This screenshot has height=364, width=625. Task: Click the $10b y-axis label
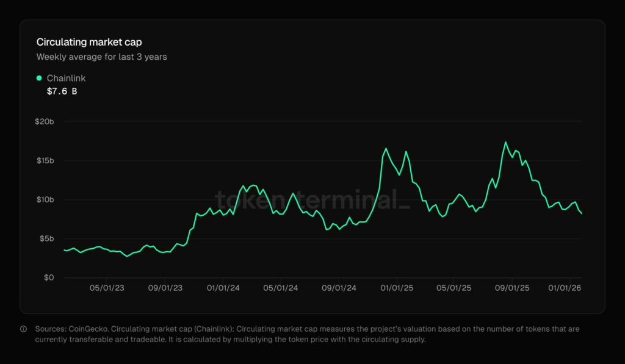click(45, 200)
